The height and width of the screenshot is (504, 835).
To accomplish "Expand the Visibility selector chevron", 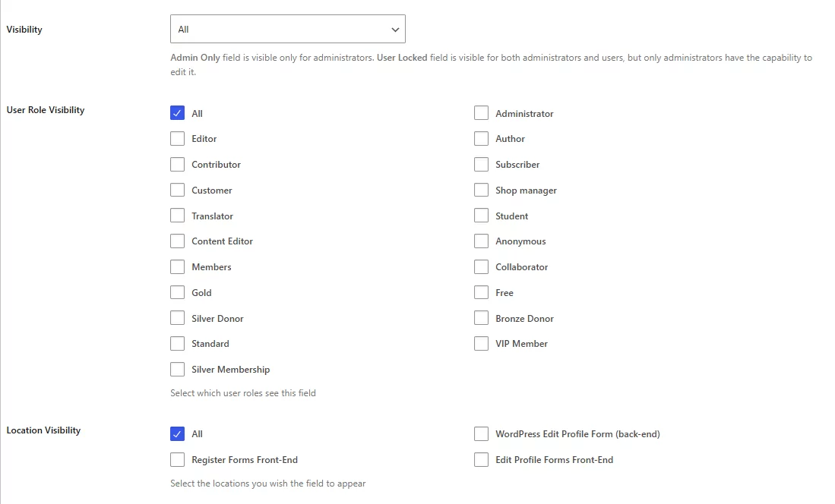I will point(394,28).
